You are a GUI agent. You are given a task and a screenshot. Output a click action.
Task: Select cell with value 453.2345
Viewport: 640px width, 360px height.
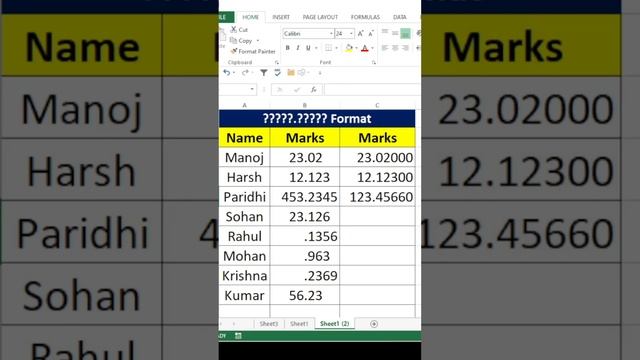tap(305, 197)
